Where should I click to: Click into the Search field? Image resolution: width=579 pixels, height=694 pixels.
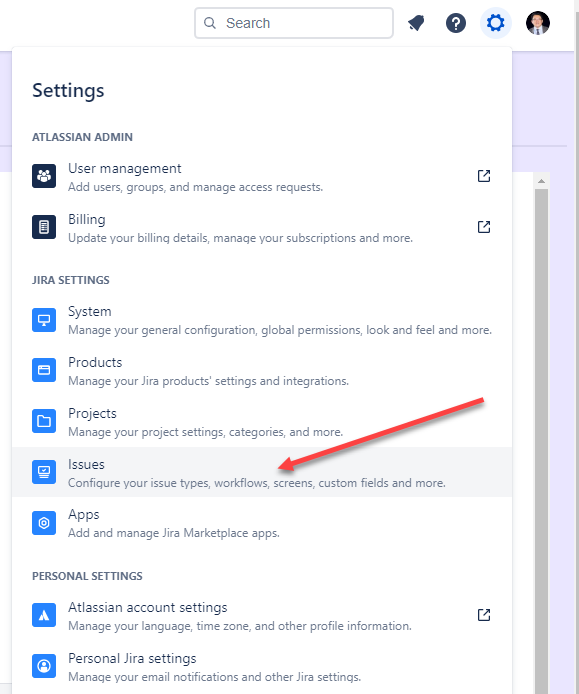[x=293, y=23]
